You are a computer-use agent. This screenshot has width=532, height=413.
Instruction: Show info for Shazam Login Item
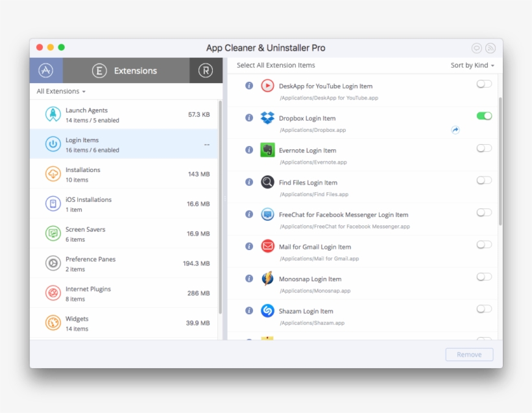tap(249, 310)
